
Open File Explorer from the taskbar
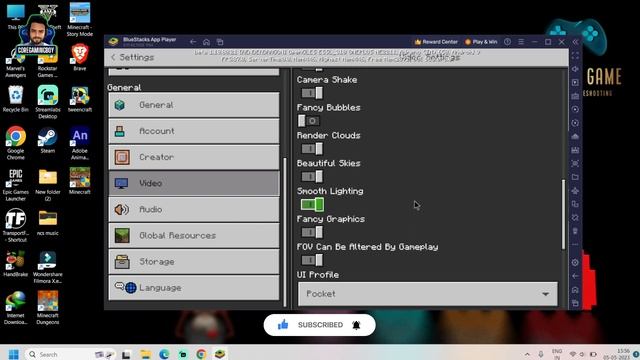145,354
